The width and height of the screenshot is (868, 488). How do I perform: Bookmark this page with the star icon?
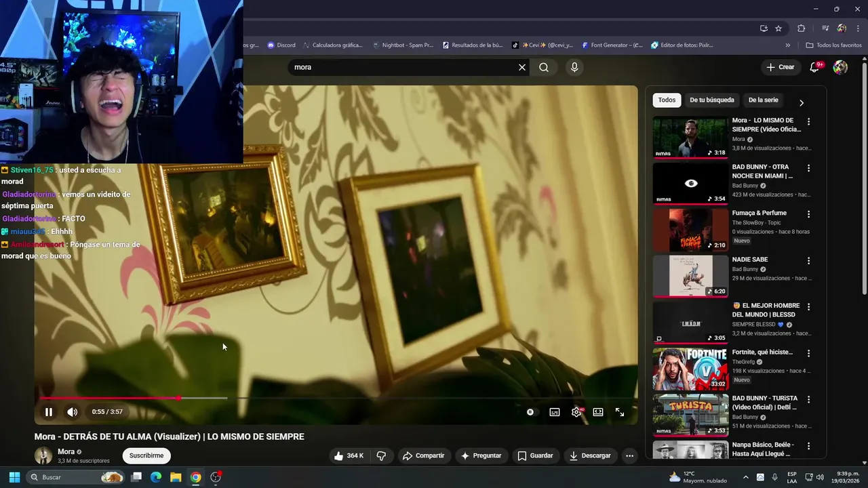(x=778, y=28)
